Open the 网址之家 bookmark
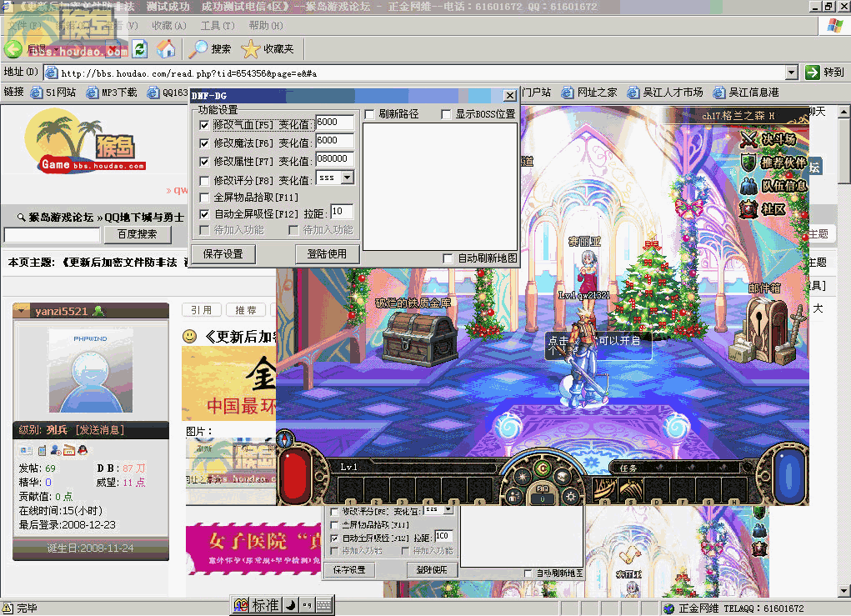851x616 pixels. click(x=589, y=93)
